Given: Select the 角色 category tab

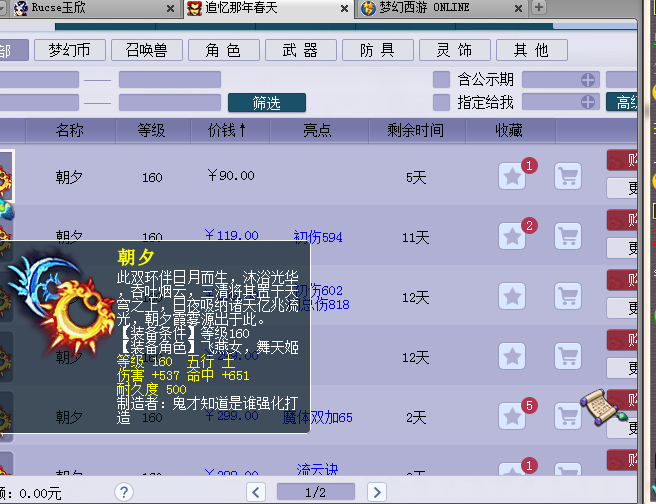Looking at the screenshot, I should (x=224, y=50).
